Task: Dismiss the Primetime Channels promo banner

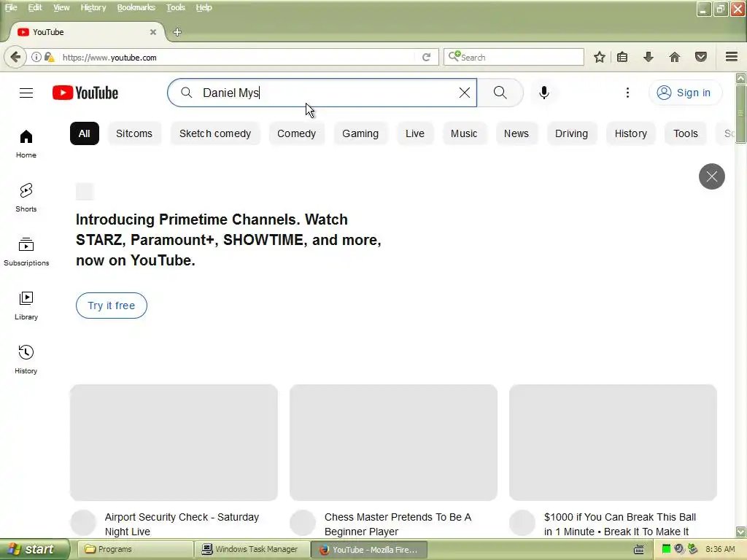Action: tap(712, 176)
